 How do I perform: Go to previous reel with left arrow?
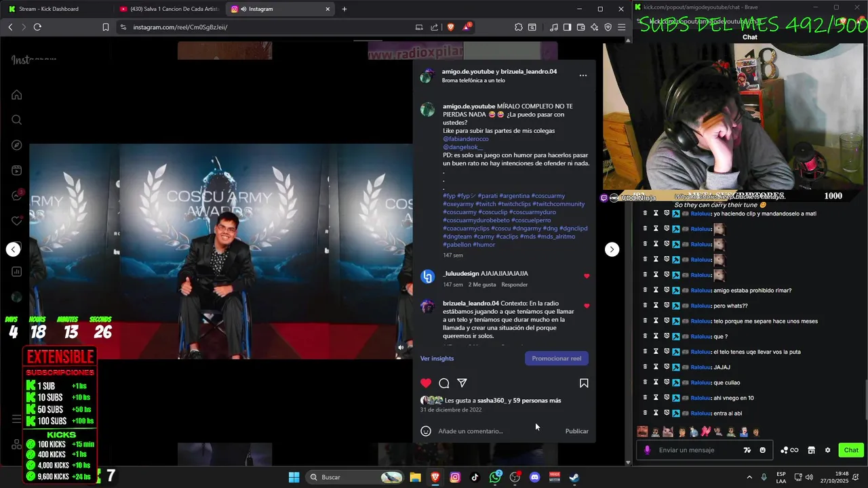click(x=14, y=249)
